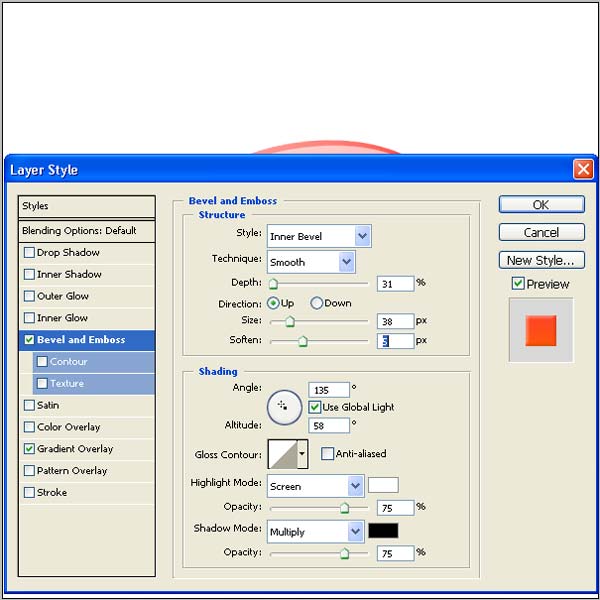Enable the Stroke checkbox
The image size is (600, 600).
point(29,492)
